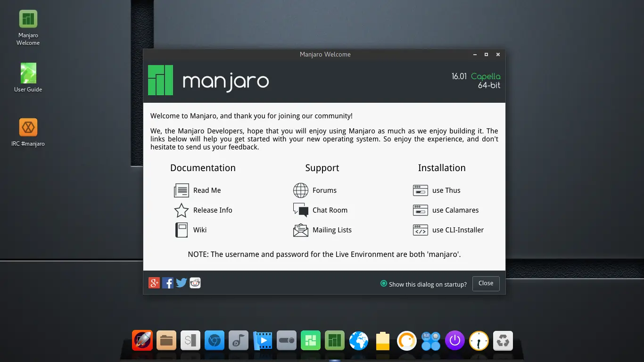The width and height of the screenshot is (644, 362).
Task: Open the Facebook social link
Action: pyautogui.click(x=168, y=283)
